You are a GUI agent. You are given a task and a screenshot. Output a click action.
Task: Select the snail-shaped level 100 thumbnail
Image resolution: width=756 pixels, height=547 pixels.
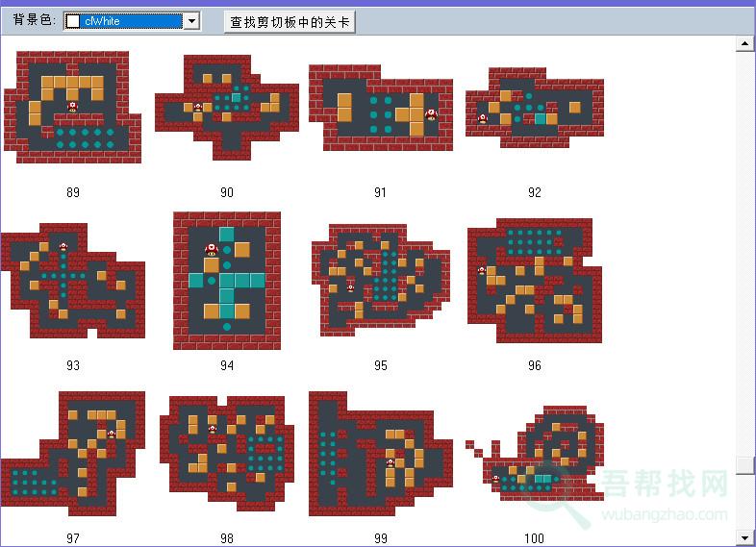[535, 454]
